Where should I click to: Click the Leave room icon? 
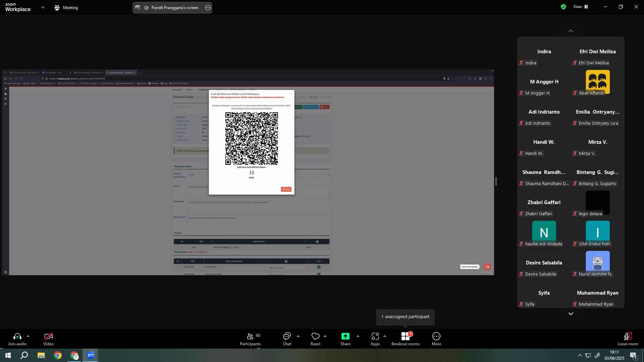pos(628,336)
